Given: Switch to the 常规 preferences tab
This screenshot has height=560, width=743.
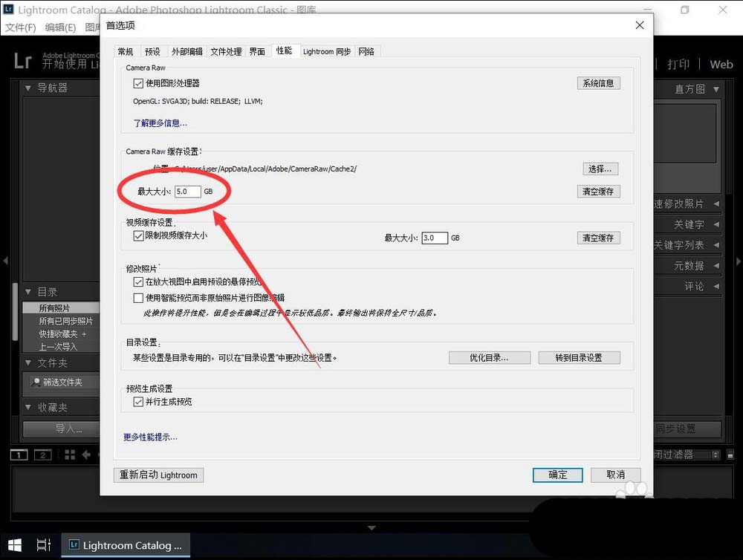Looking at the screenshot, I should click(x=126, y=51).
